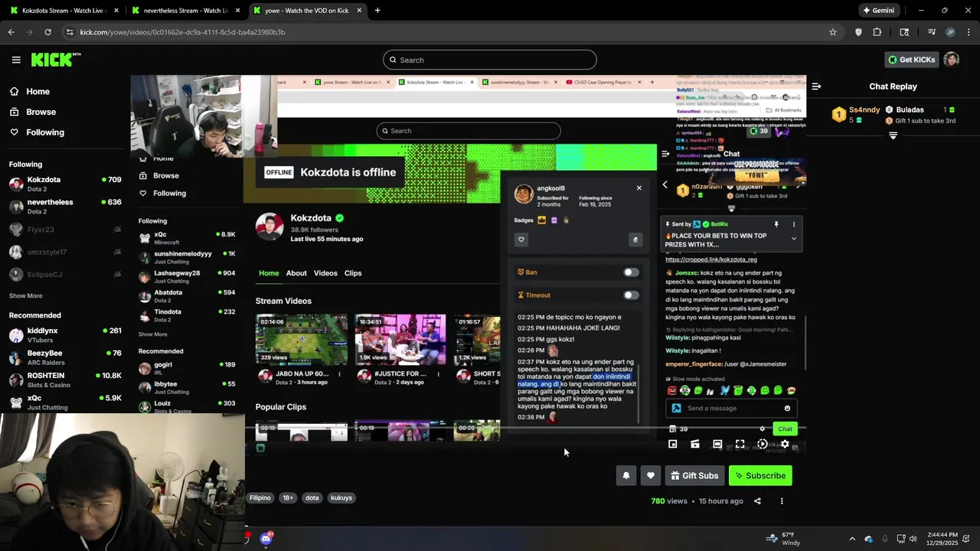
Task: Switch the player to theater mode
Action: pos(717,444)
